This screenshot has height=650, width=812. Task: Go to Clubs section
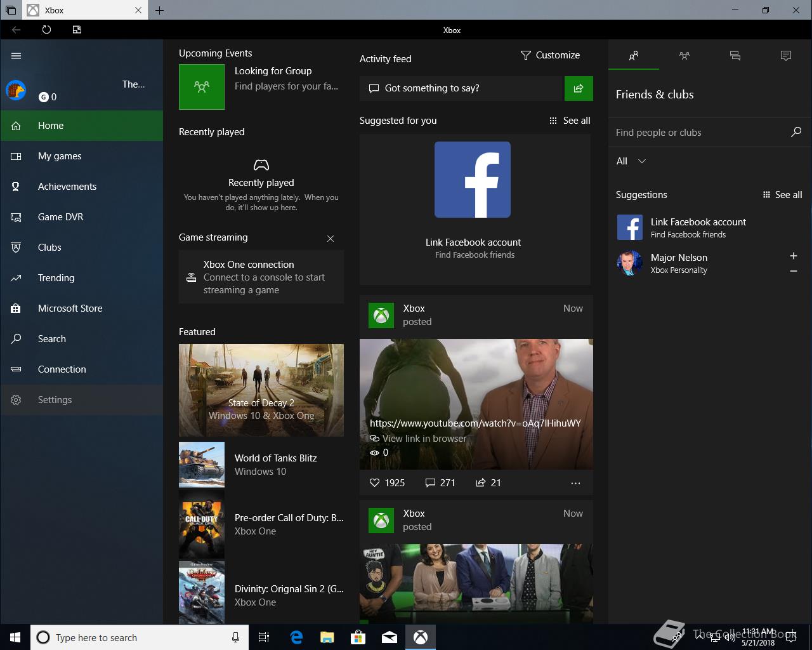(x=82, y=248)
